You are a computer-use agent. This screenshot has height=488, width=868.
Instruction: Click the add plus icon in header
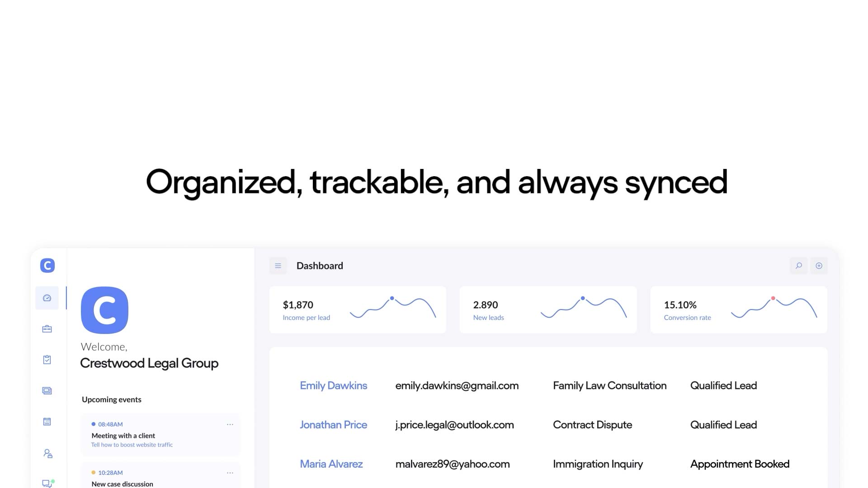pyautogui.click(x=819, y=266)
